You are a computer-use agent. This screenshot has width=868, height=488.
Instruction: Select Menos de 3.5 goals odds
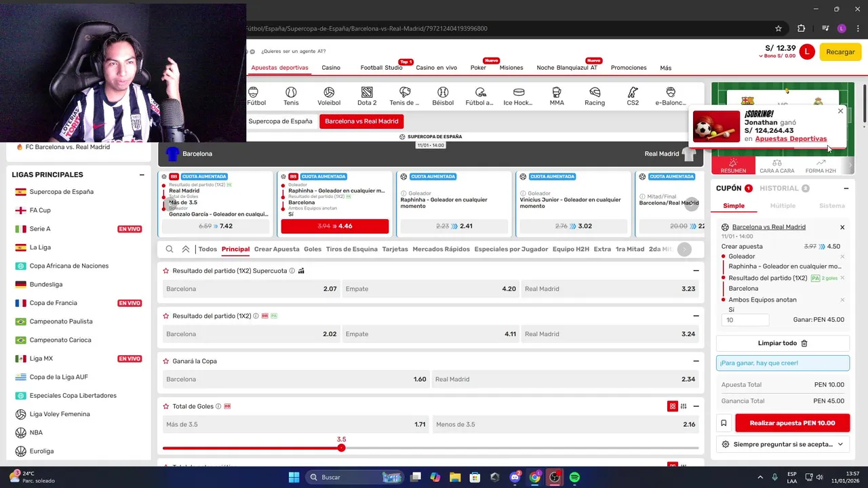pyautogui.click(x=565, y=424)
